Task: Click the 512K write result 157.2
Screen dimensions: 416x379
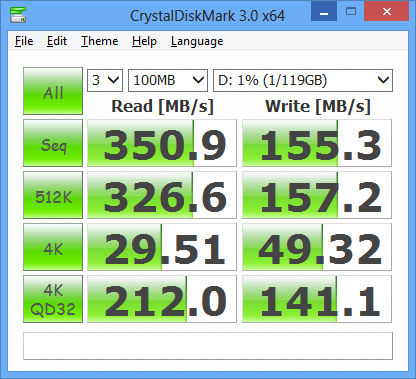Action: 317,195
